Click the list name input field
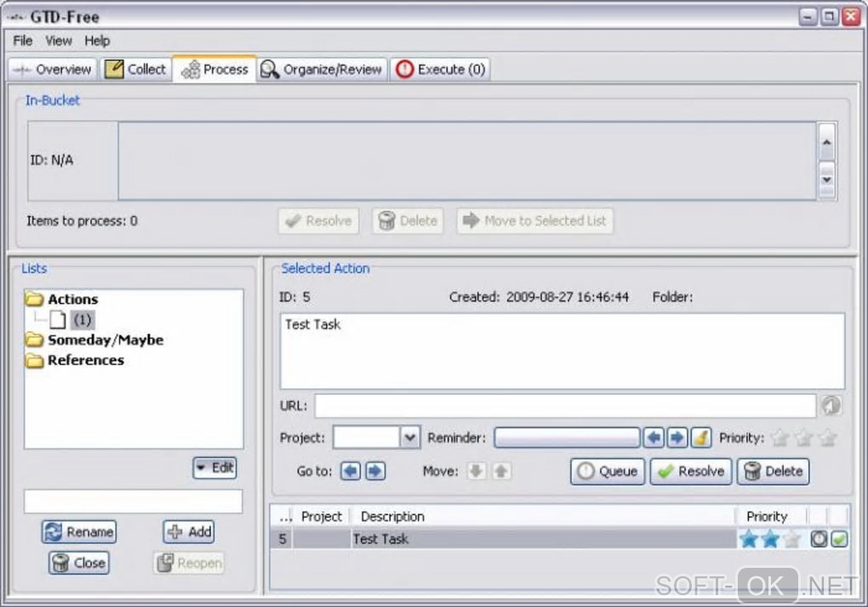Viewport: 868px width, 607px height. point(133,501)
